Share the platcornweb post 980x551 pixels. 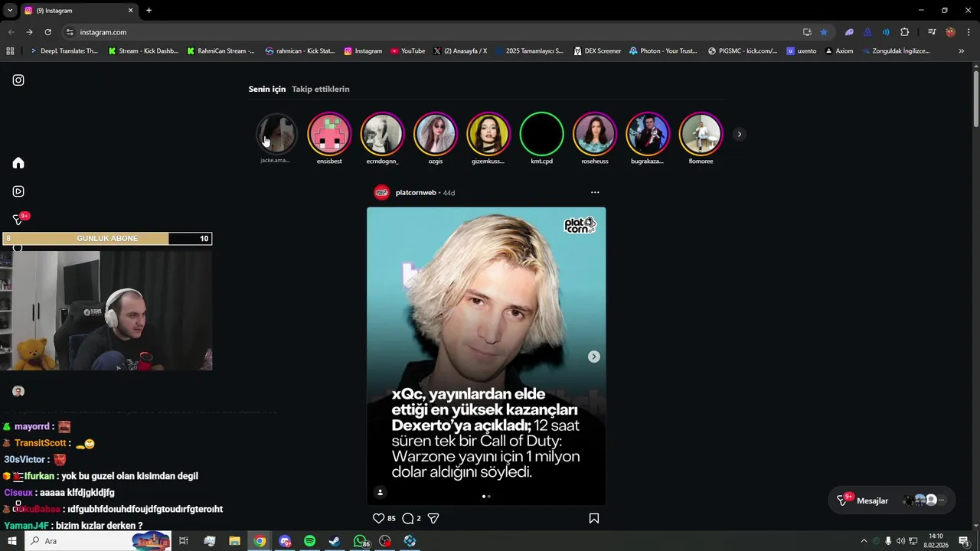pos(433,518)
